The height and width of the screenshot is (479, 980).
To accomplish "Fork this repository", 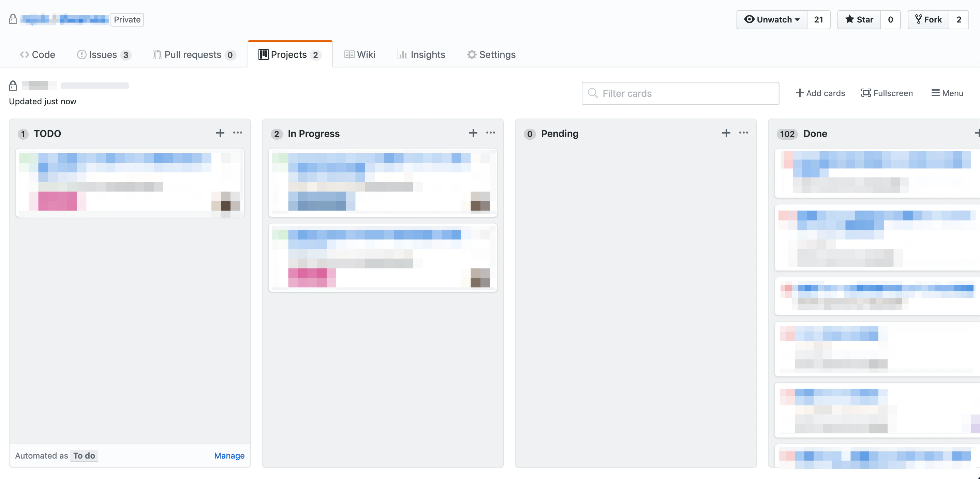I will (928, 19).
